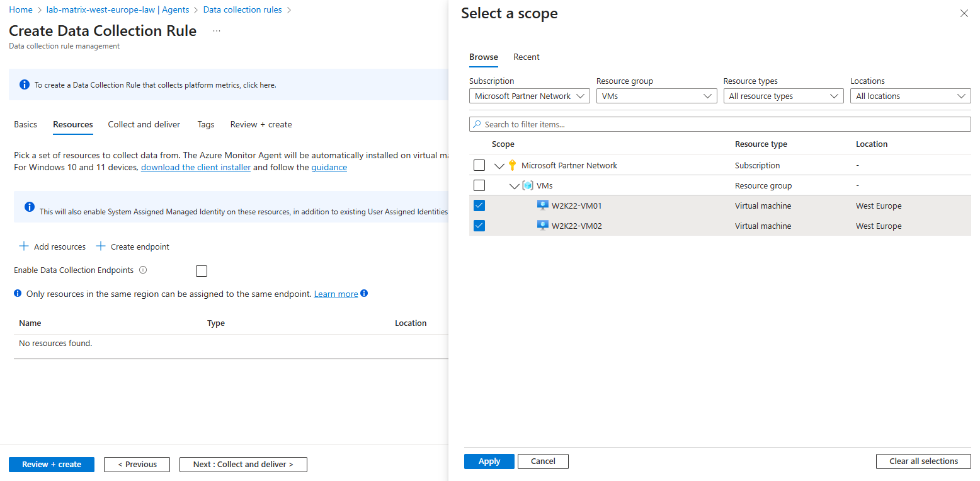The height and width of the screenshot is (481, 980).
Task: Open the ellipsis menu beside page title
Action: pos(217,31)
